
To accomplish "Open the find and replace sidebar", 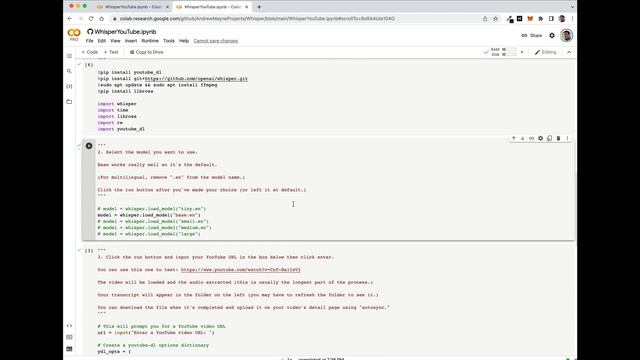I will (69, 71).
